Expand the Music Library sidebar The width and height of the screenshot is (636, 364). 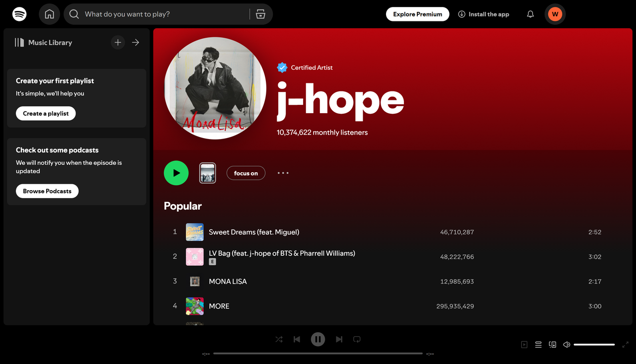pyautogui.click(x=135, y=42)
